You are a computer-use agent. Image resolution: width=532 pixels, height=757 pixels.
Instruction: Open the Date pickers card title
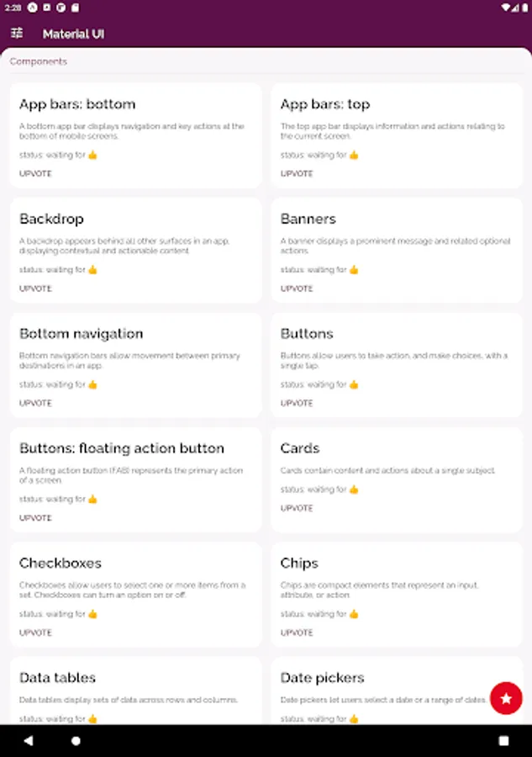[x=323, y=678]
